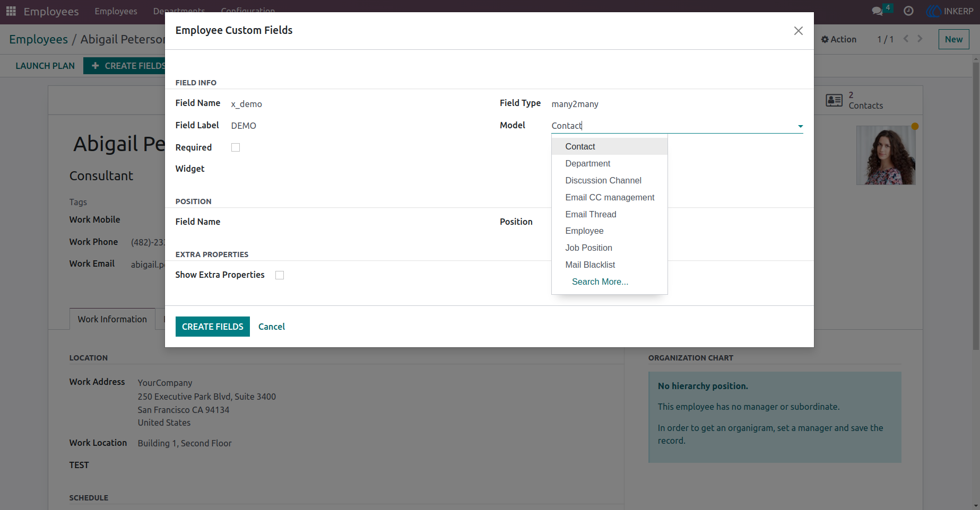This screenshot has width=980, height=510.
Task: Click Building 1, Second Floor text
Action: click(185, 443)
